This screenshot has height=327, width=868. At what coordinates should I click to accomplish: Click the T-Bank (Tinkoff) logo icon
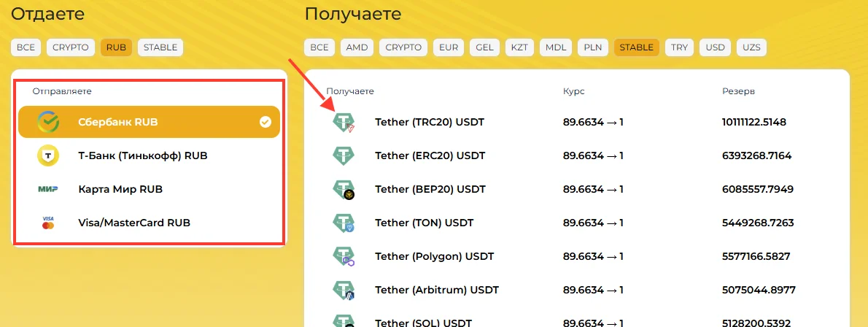48,155
